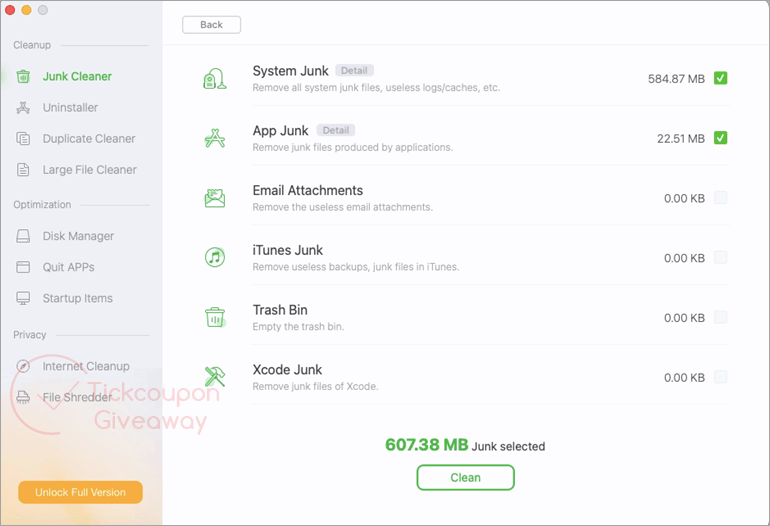Screen dimensions: 770x526
Task: Click the 584.87 MB size value
Action: pos(676,79)
